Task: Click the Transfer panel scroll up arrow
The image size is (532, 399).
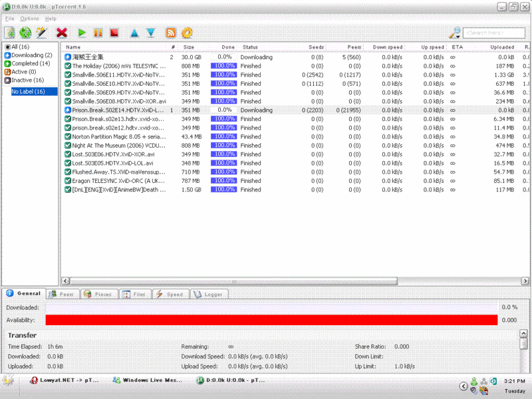Action: coord(523,334)
